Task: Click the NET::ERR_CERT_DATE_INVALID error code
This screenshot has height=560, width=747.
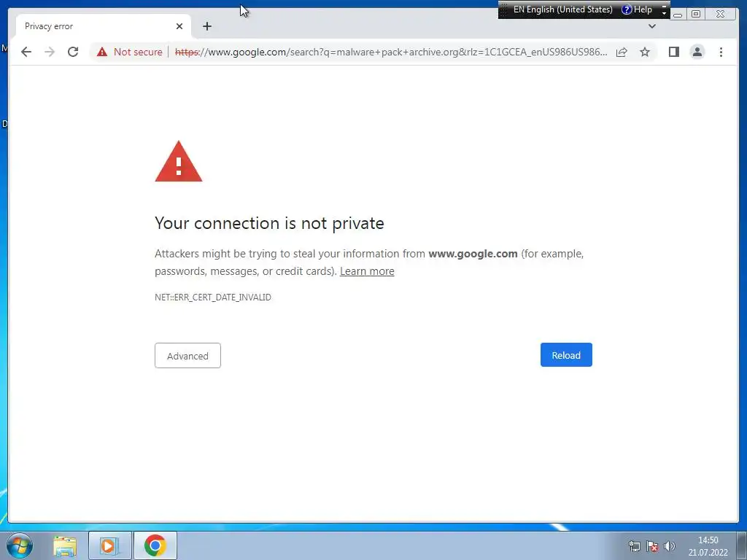Action: point(213,297)
